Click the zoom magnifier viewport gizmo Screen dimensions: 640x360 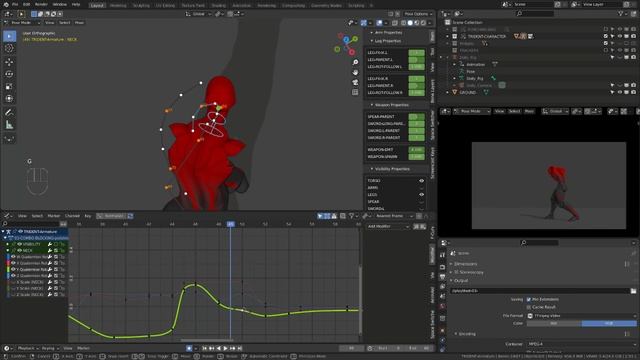355,62
